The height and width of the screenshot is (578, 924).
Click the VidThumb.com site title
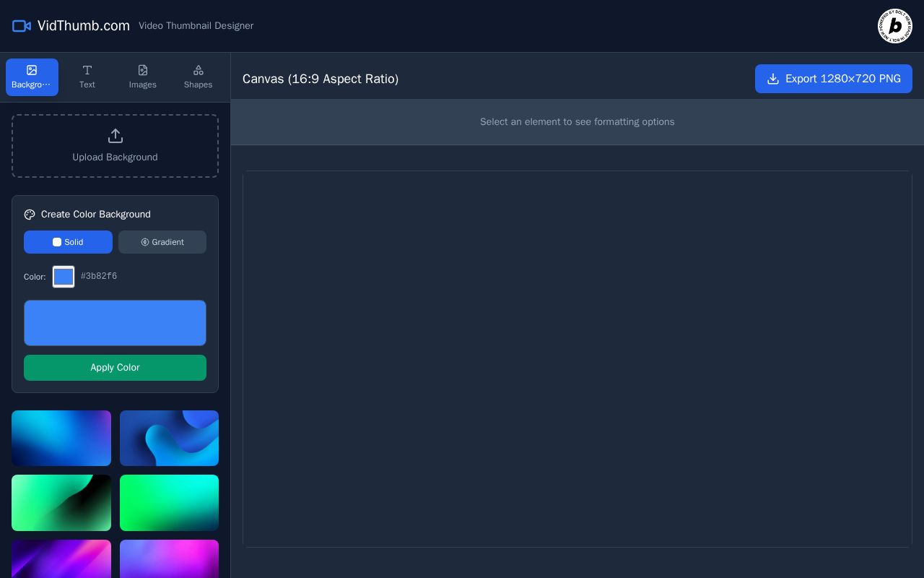84,26
